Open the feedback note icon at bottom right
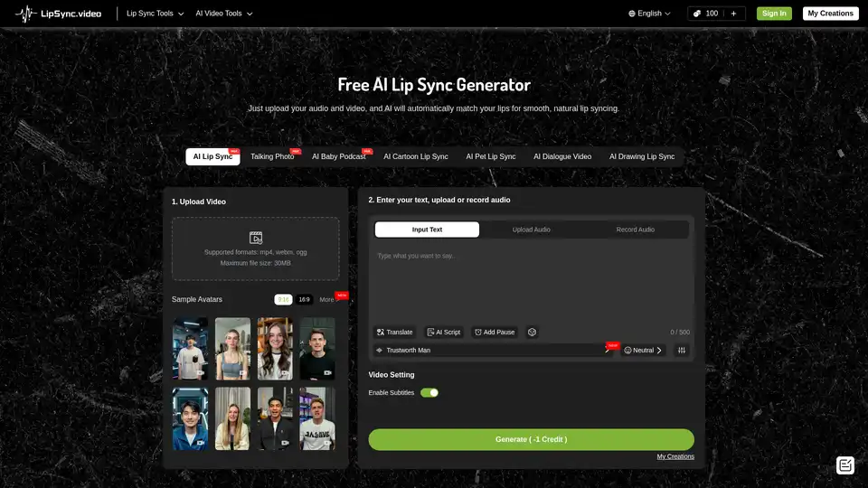The image size is (868, 488). 845,465
